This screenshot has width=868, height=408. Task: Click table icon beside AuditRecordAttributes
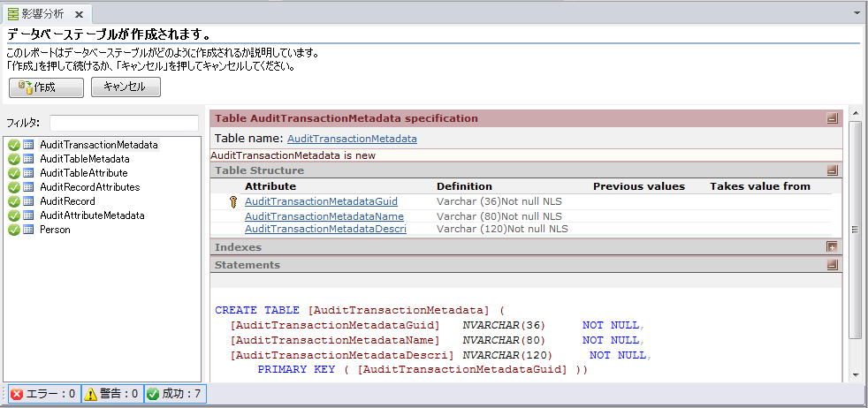pyautogui.click(x=28, y=187)
